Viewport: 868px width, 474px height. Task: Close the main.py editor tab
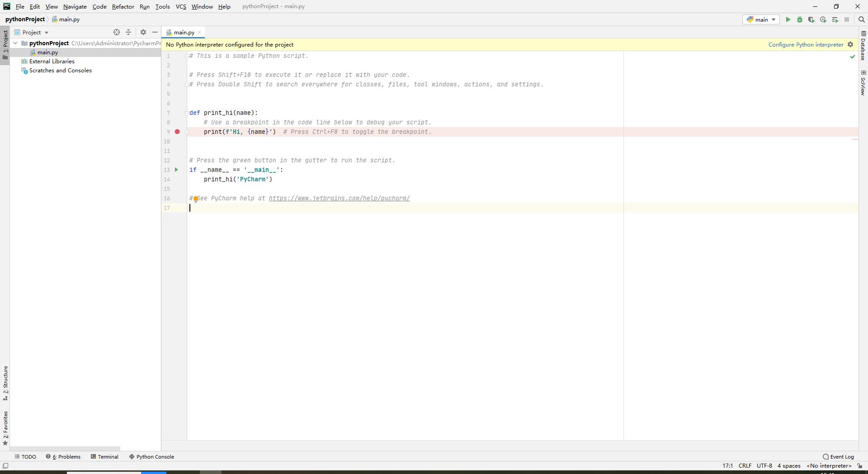coord(199,32)
